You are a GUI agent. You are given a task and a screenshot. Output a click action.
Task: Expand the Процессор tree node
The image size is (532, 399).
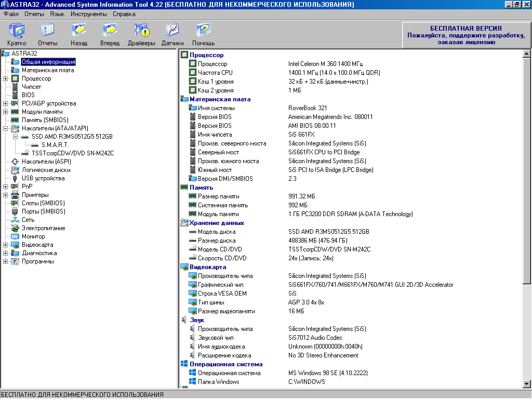5,78
